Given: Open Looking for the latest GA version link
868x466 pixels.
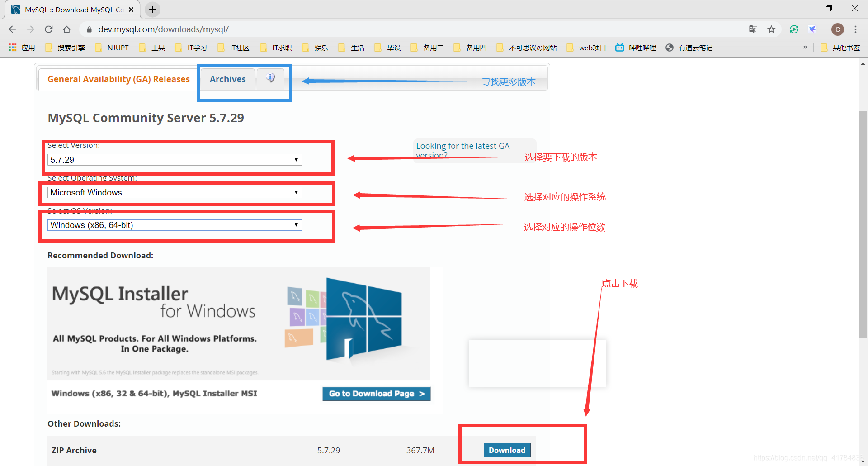Looking at the screenshot, I should 463,150.
